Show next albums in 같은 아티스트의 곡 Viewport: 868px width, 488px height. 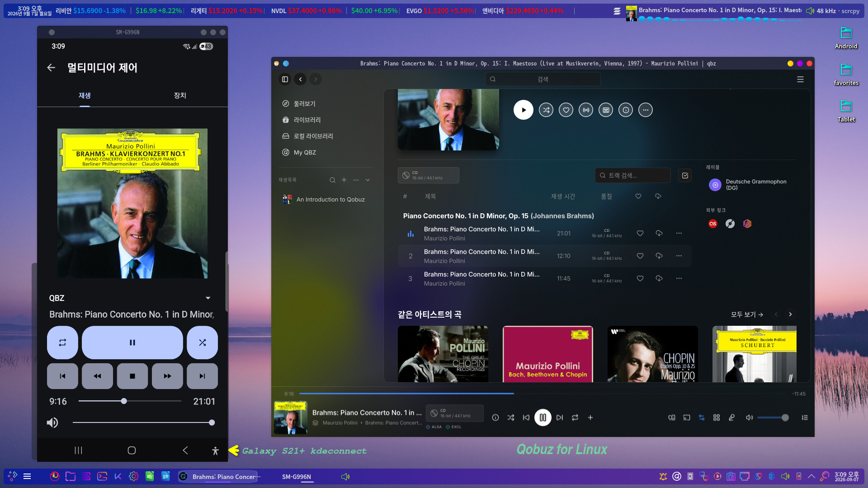[790, 314]
